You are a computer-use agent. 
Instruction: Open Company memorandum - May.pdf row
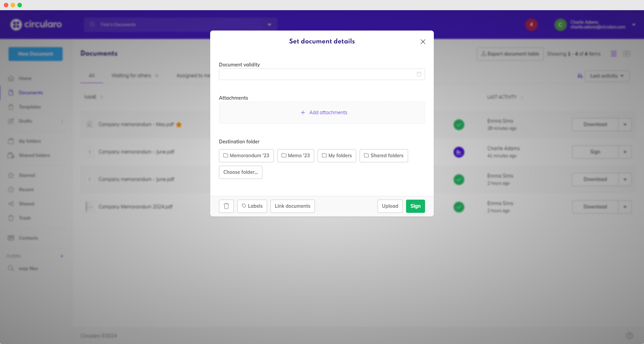click(136, 124)
